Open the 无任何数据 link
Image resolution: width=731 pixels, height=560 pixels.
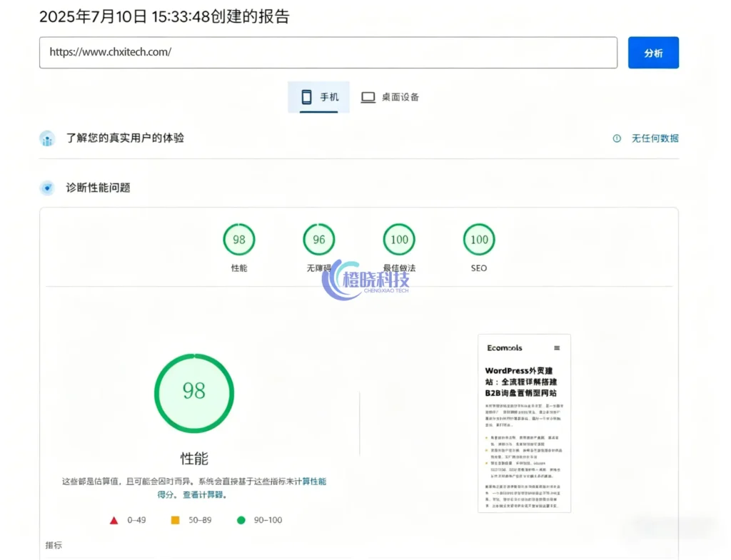[x=653, y=139]
